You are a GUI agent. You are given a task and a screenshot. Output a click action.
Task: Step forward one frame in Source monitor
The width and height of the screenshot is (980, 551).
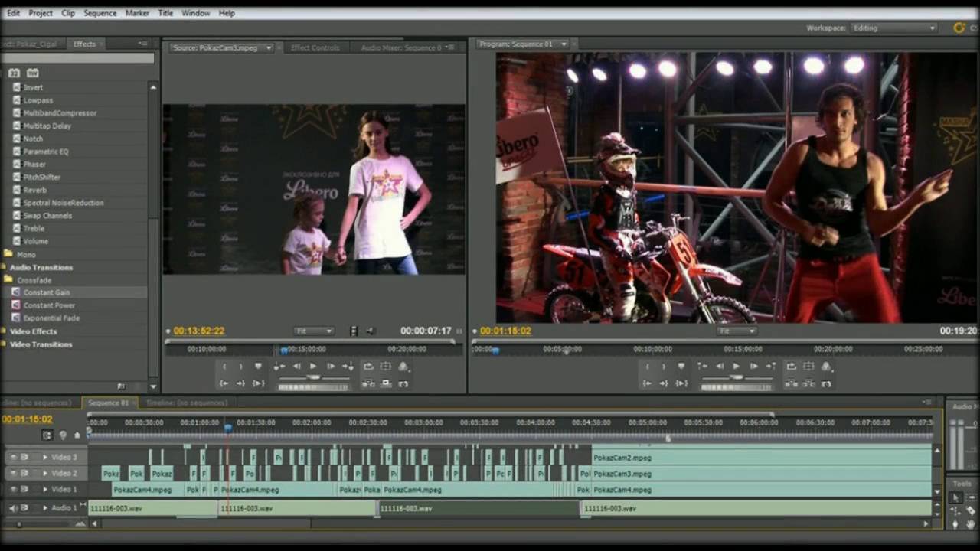pyautogui.click(x=330, y=367)
